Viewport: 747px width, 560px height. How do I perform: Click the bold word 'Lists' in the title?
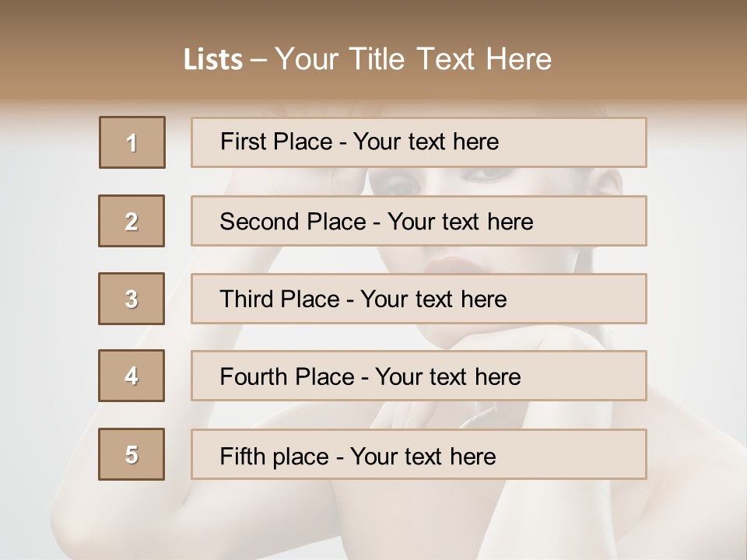click(213, 59)
